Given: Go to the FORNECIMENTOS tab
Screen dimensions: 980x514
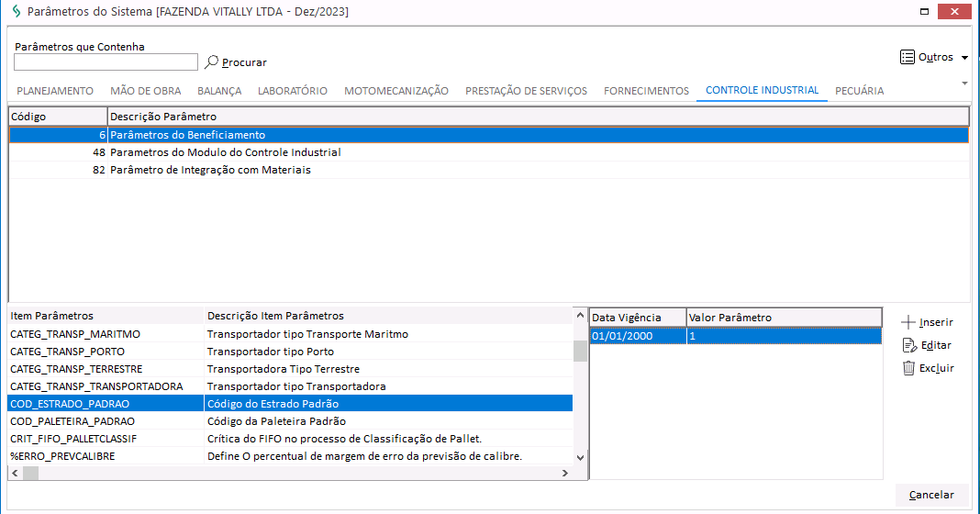Looking at the screenshot, I should pyautogui.click(x=646, y=91).
